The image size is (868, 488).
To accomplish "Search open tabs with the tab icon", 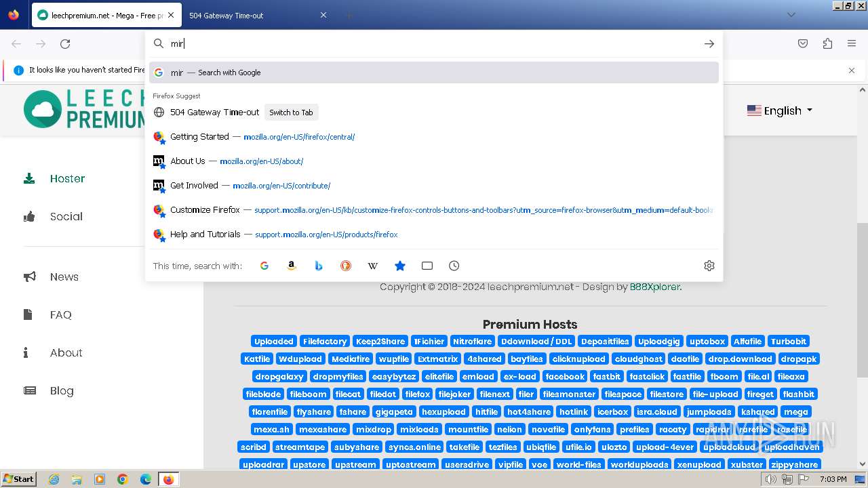I will pyautogui.click(x=427, y=266).
